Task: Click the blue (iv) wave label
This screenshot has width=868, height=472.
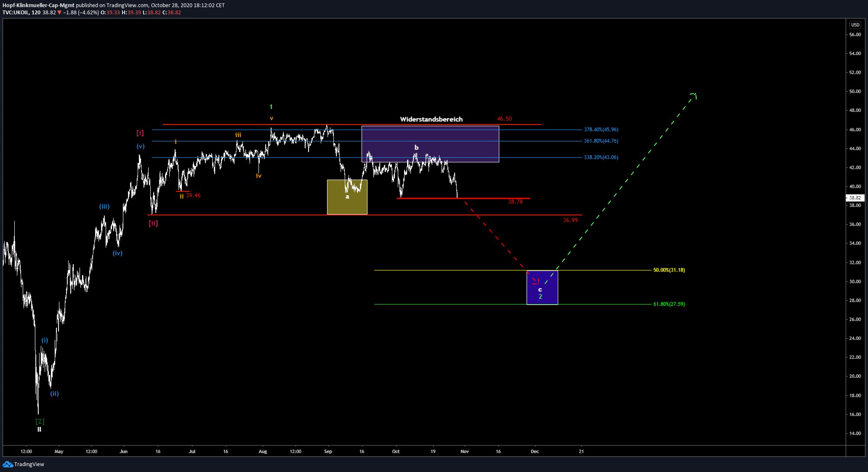Action: click(x=118, y=253)
